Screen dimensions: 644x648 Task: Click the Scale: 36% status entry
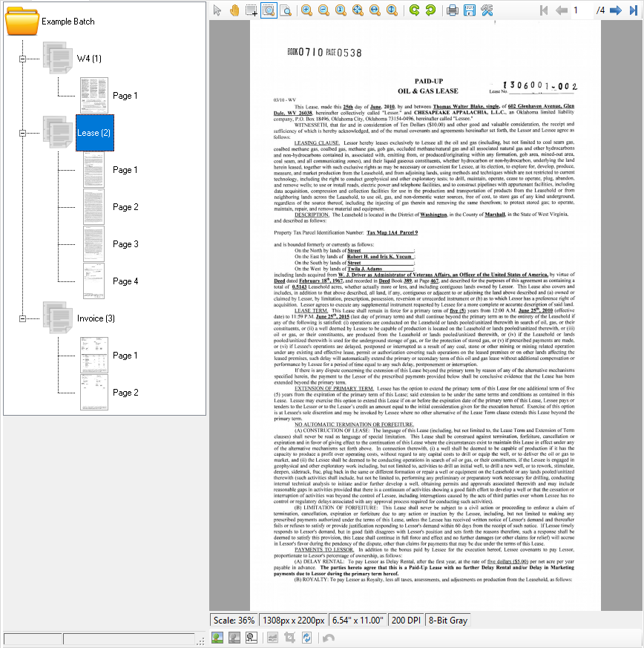(234, 621)
